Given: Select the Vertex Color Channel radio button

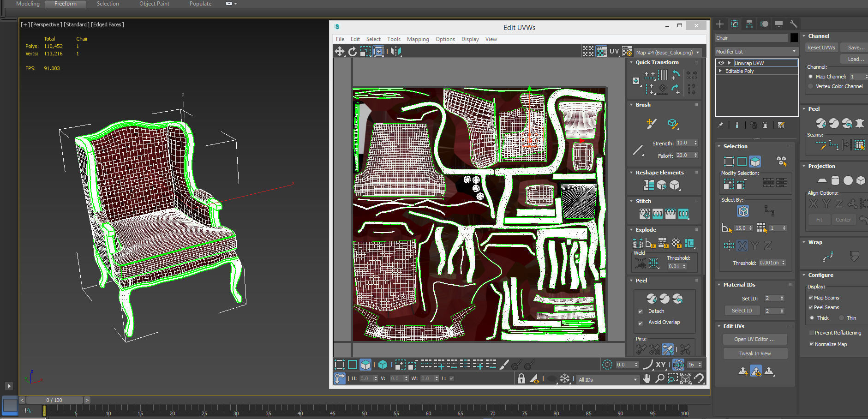Looking at the screenshot, I should point(811,86).
